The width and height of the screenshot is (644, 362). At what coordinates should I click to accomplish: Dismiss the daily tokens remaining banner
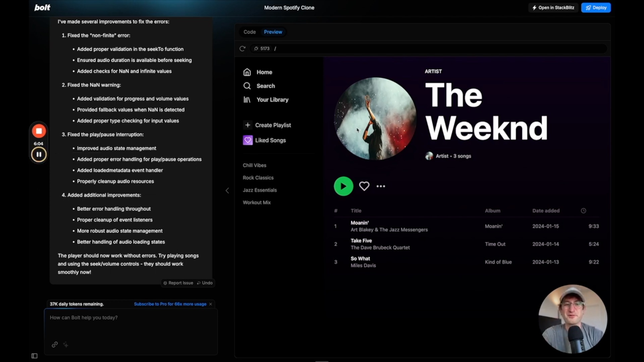click(211, 304)
